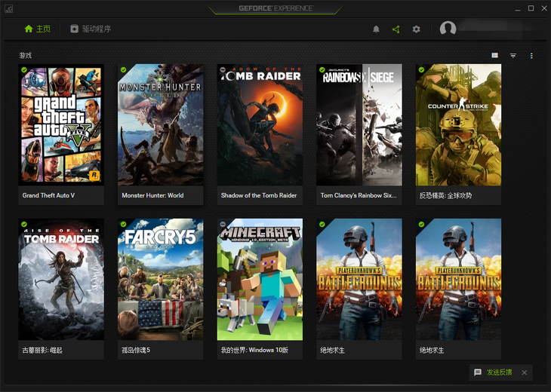Click optimized check badge on Monster Hunter: World

(x=123, y=69)
